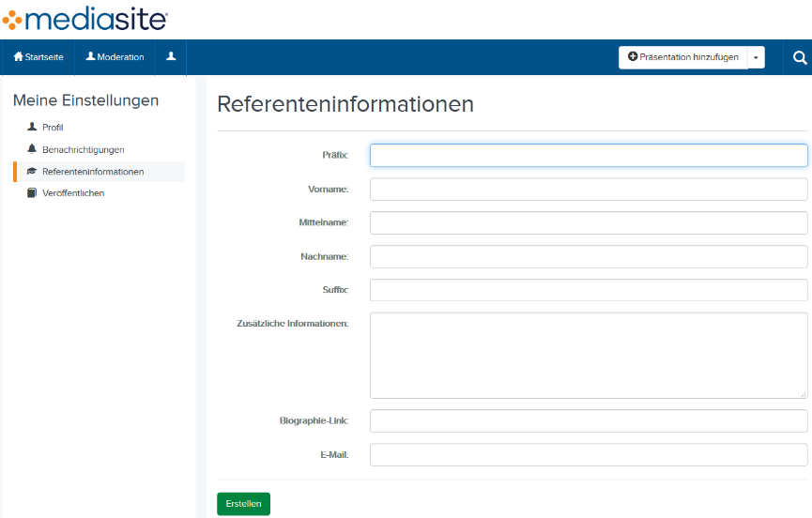Click the Startseite home icon
Image resolution: width=812 pixels, height=518 pixels.
(18, 57)
